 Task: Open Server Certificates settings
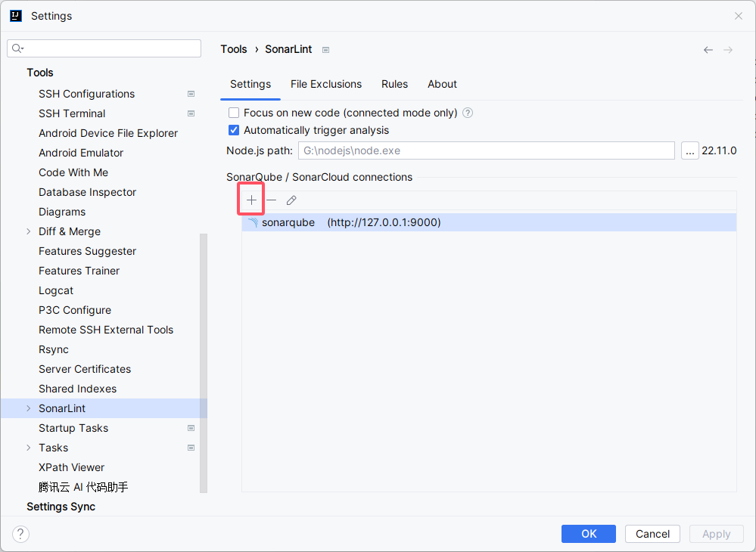(x=85, y=370)
